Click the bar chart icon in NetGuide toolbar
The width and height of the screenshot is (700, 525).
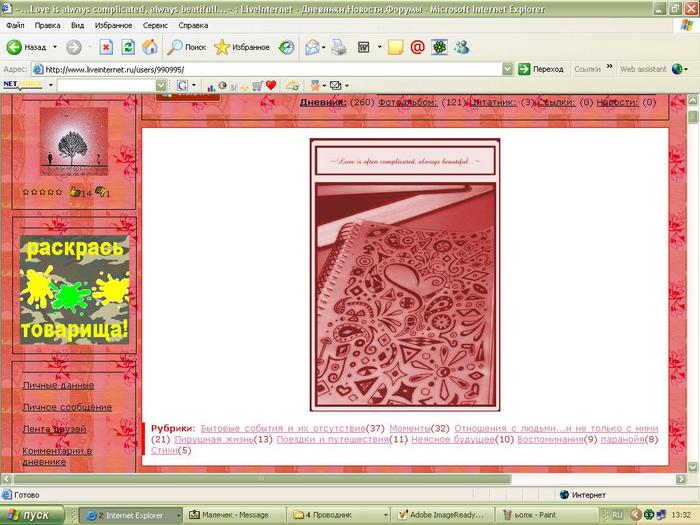tap(211, 86)
